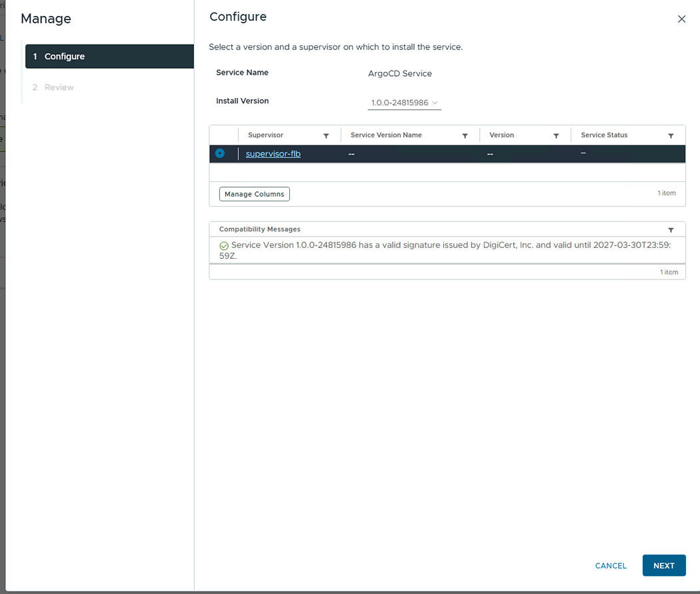Open filter for Supervisor column

(x=326, y=136)
